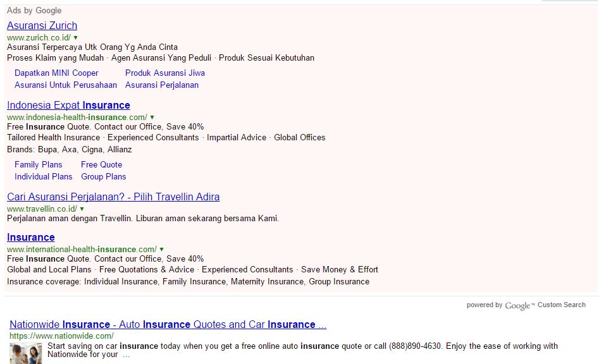This screenshot has width=611, height=364.
Task: Click the www.zurich.co.id green URL
Action: point(39,38)
